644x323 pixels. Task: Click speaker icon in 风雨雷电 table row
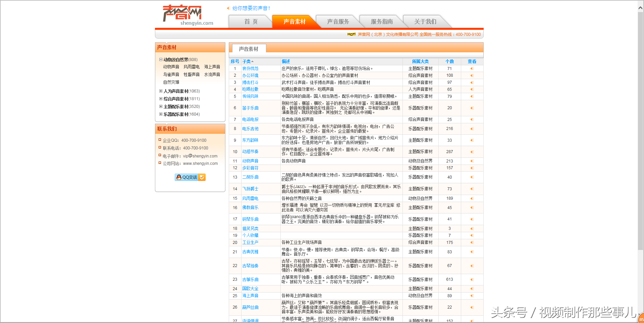[x=472, y=198]
